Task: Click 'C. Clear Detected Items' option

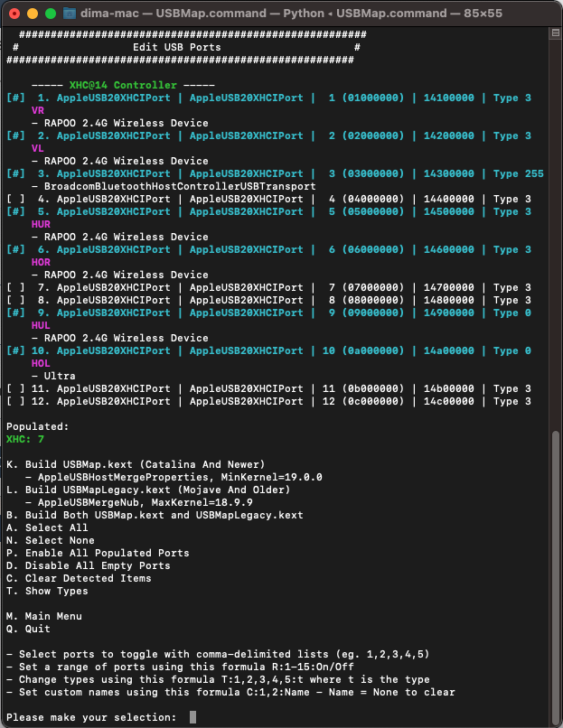Action: tap(79, 578)
